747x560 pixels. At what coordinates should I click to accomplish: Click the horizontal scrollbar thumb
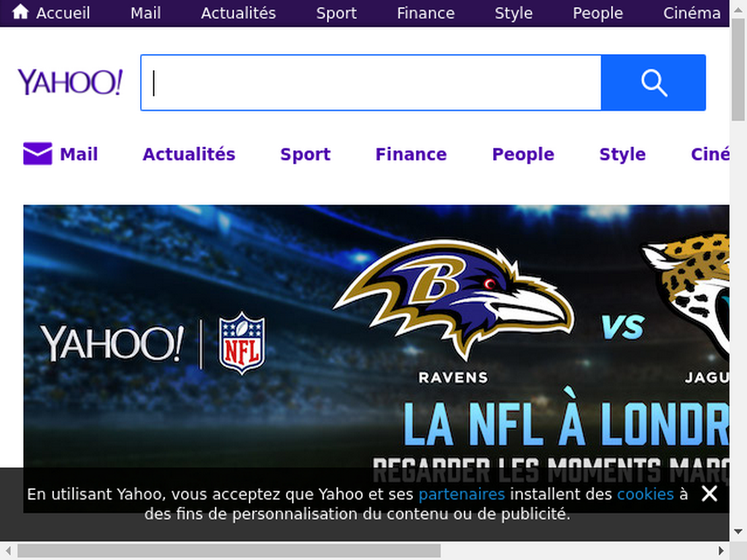pyautogui.click(x=229, y=551)
